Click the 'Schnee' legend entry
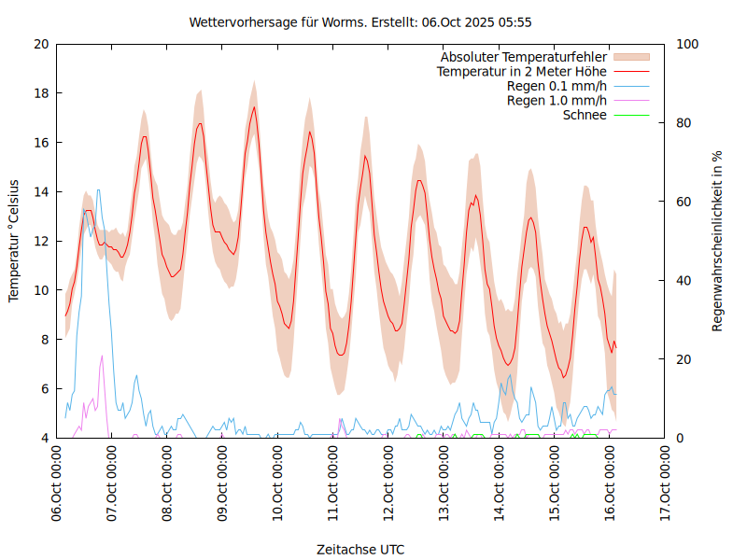The height and width of the screenshot is (560, 747). pyautogui.click(x=585, y=115)
